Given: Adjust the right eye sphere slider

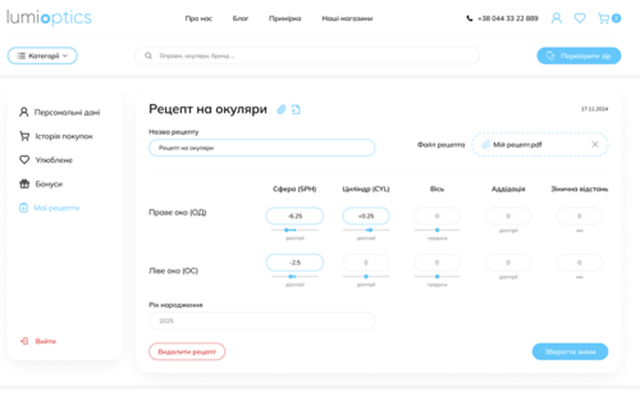Looking at the screenshot, I should 295,230.
